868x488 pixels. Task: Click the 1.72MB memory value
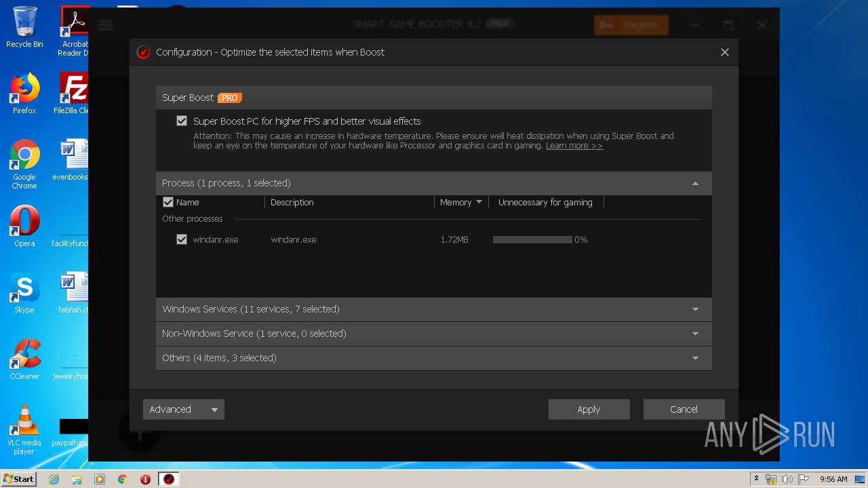point(454,239)
